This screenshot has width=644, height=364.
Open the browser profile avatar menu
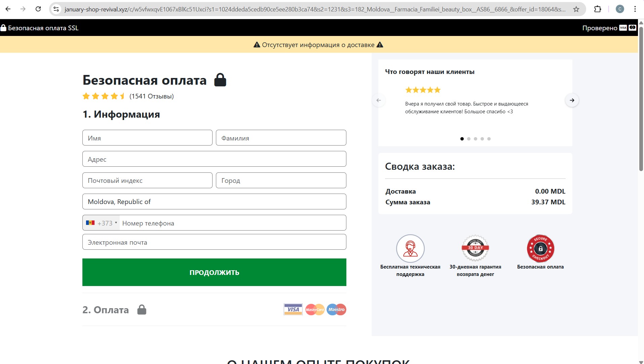pyautogui.click(x=620, y=9)
